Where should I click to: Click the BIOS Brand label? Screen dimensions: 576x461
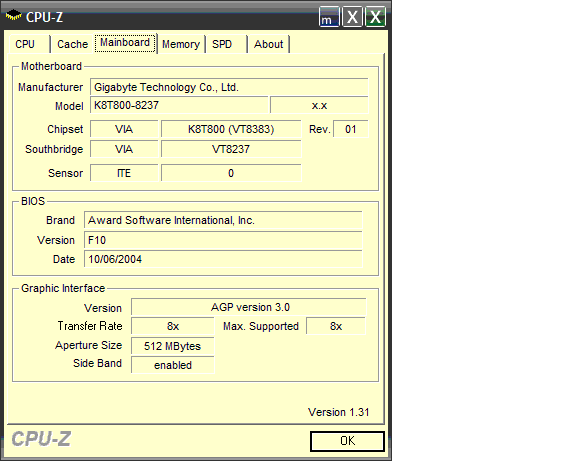point(60,220)
